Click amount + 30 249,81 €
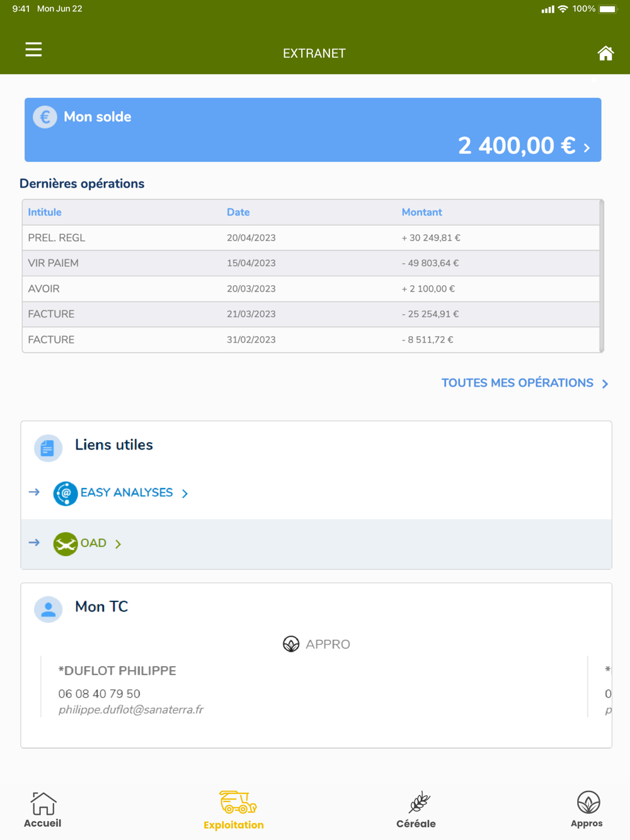This screenshot has width=630, height=840. point(431,238)
